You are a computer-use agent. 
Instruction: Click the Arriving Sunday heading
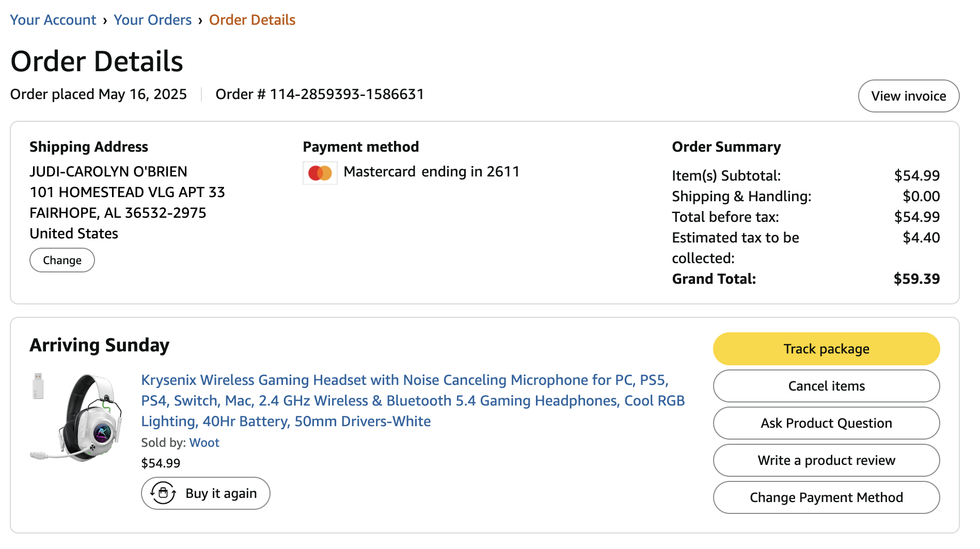point(100,345)
